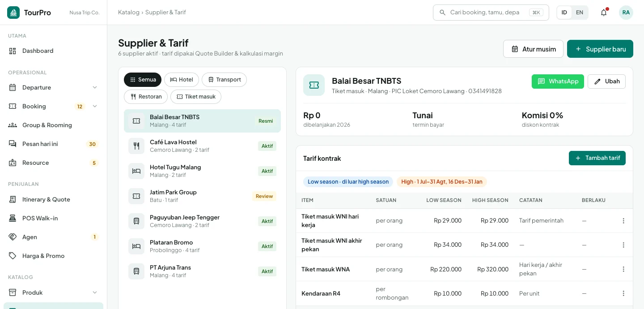Switch language to ID
644x309 pixels.
click(564, 13)
